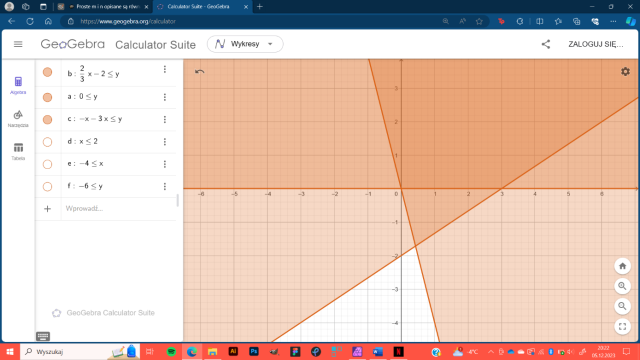Expand the Wykresy app switcher dropdown
This screenshot has width=640, height=360.
click(x=245, y=44)
